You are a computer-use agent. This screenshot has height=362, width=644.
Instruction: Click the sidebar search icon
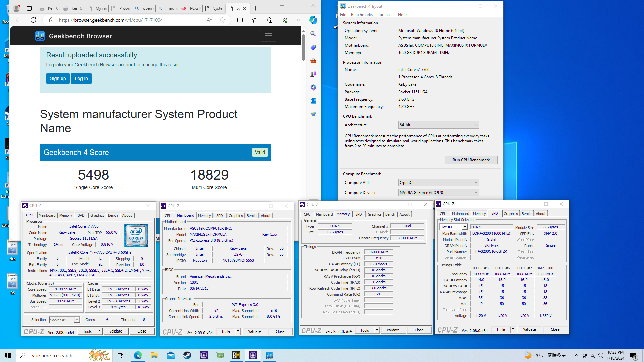tap(313, 34)
